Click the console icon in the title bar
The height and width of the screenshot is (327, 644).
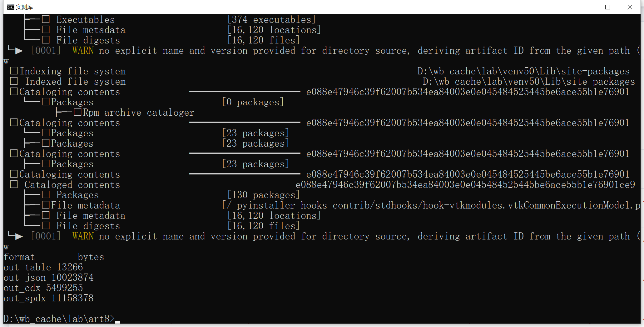[x=10, y=7]
